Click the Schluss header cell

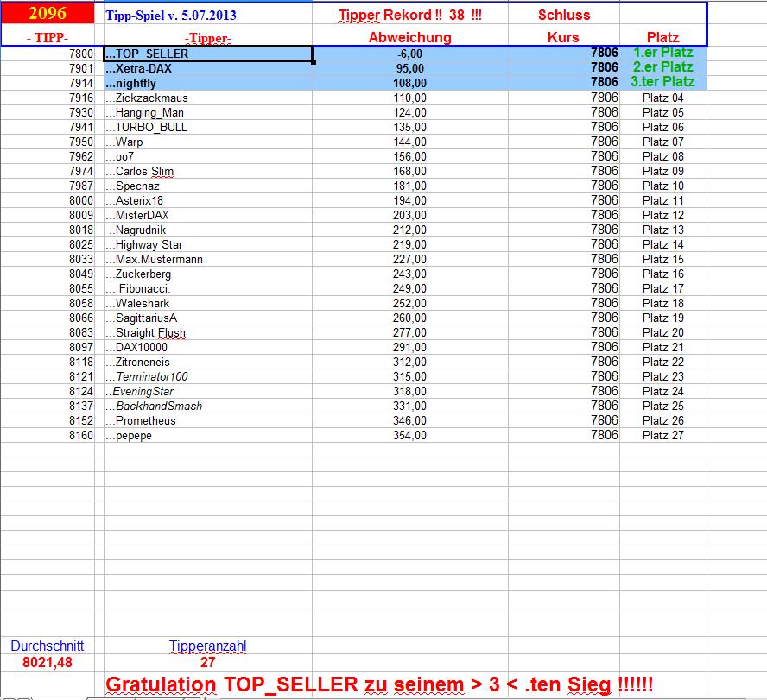[x=564, y=16]
